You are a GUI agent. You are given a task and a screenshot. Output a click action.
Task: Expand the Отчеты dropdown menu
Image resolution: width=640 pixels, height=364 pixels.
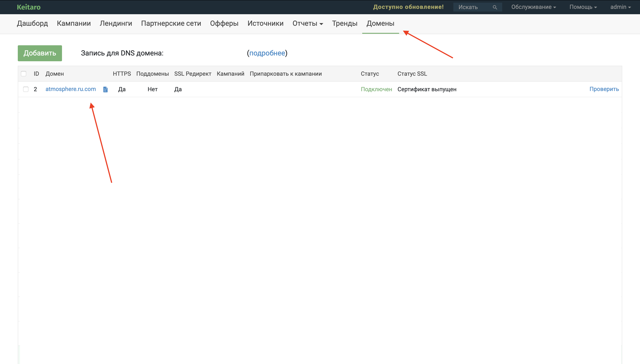click(x=308, y=24)
